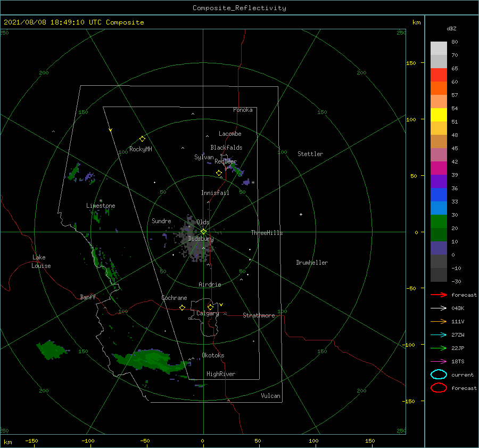Click the large green echo band west of Okotoks
Viewport: 479px width, 448px height.
click(x=150, y=360)
